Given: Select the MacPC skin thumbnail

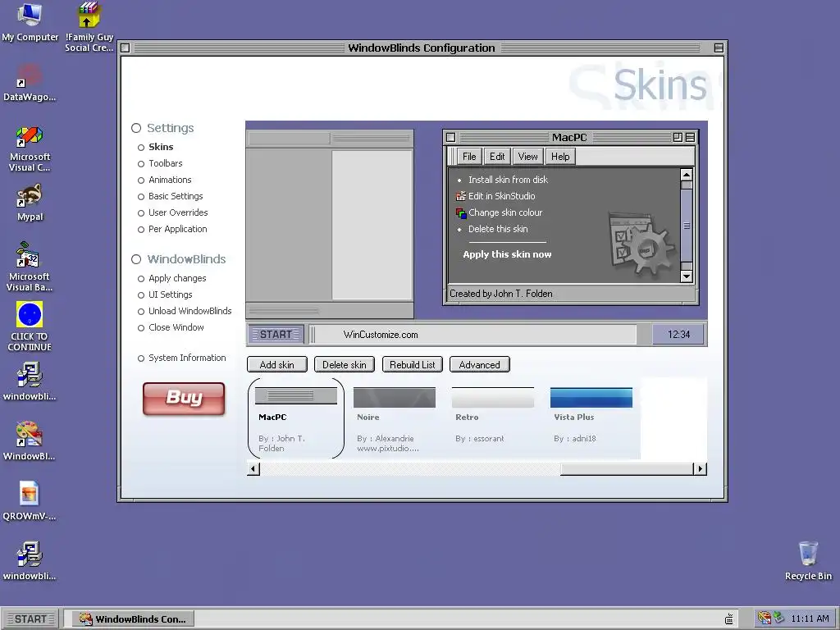Looking at the screenshot, I should point(295,418).
